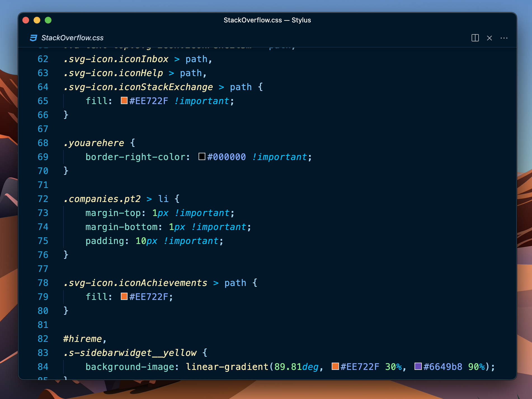This screenshot has width=532, height=399.
Task: Open the more actions ellipsis menu
Action: tap(504, 38)
